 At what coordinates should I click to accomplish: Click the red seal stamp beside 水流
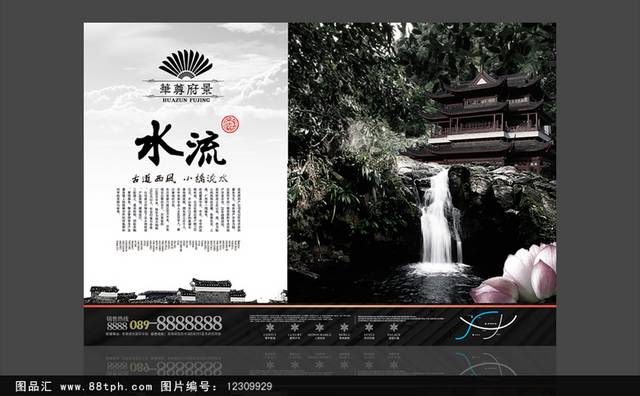(x=229, y=124)
